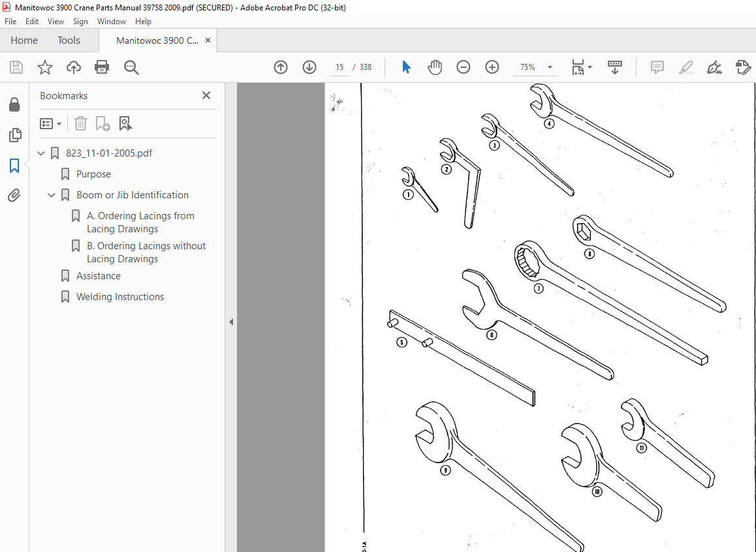Find the current bookmark icon
The height and width of the screenshot is (552, 756).
pos(125,124)
